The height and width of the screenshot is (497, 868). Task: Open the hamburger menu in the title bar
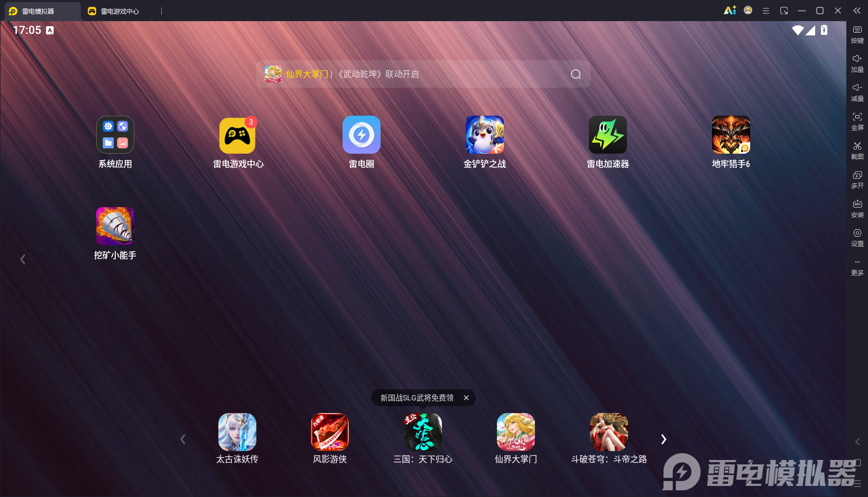766,11
